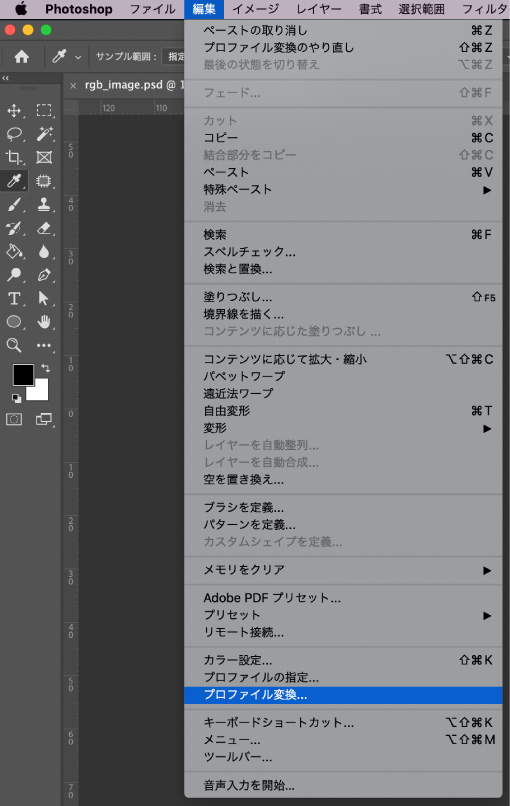The width and height of the screenshot is (510, 806).
Task: Select the Horizontal Type tool
Action: click(14, 299)
